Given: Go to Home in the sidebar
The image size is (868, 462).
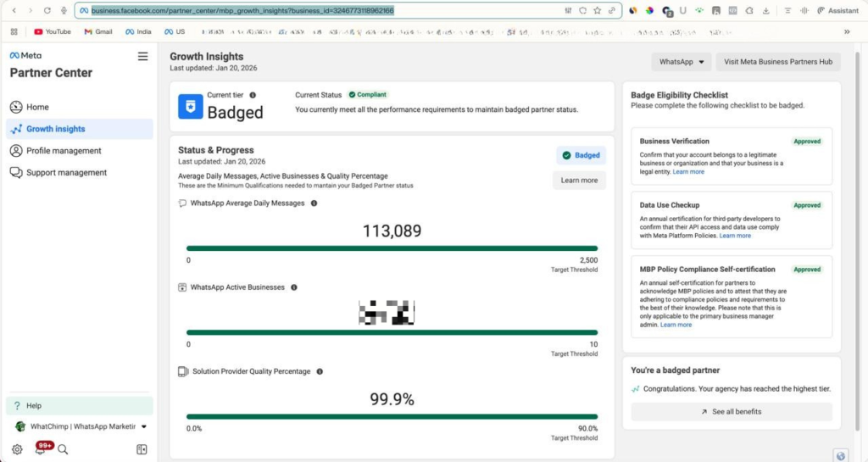Looking at the screenshot, I should coord(37,107).
